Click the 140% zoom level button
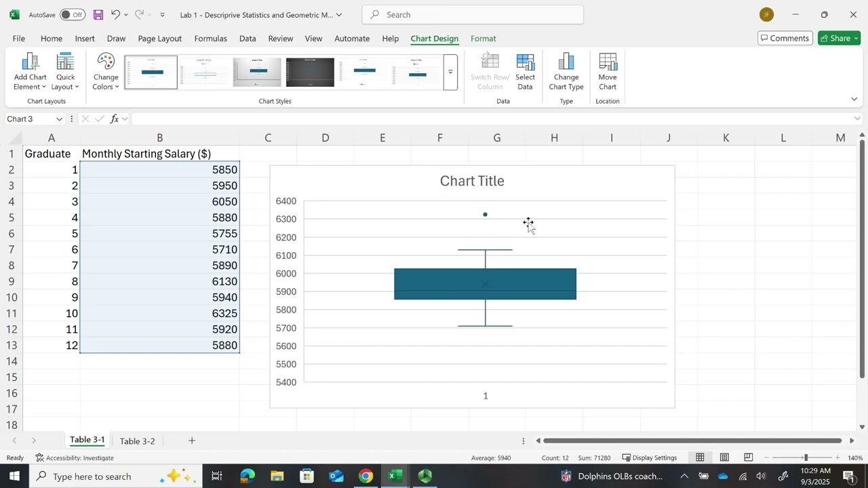The width and height of the screenshot is (868, 488). click(x=855, y=457)
